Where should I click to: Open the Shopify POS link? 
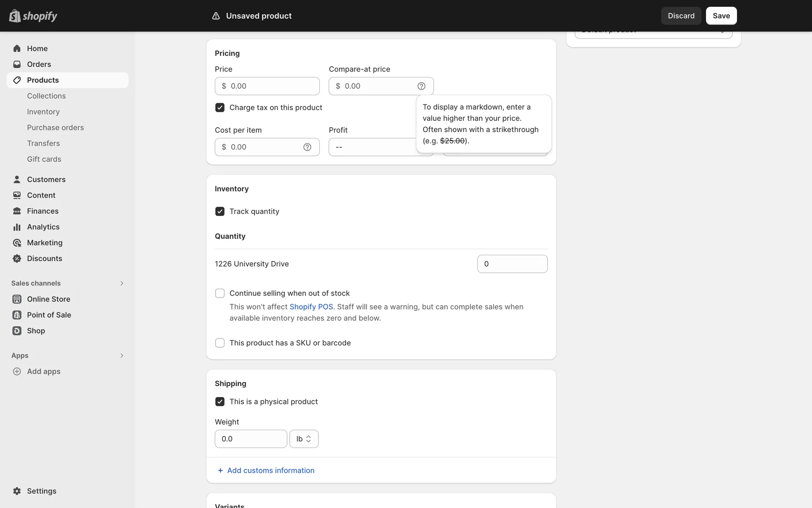pos(311,307)
